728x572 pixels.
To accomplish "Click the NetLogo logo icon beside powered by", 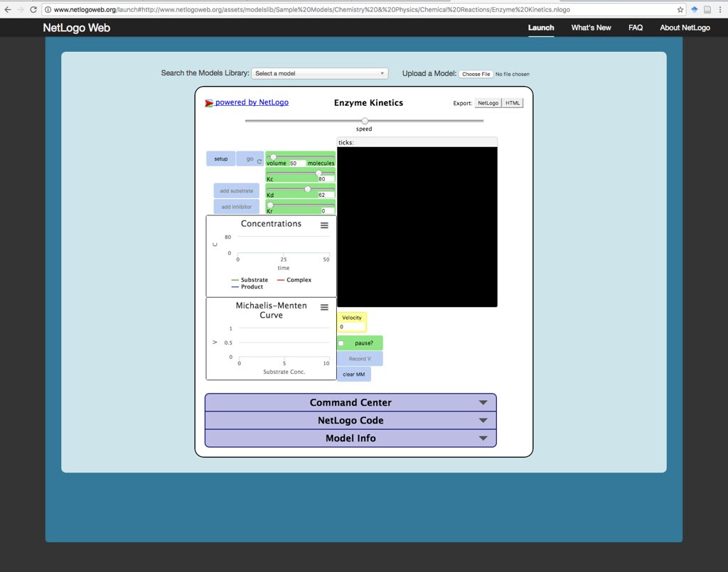I will point(209,103).
